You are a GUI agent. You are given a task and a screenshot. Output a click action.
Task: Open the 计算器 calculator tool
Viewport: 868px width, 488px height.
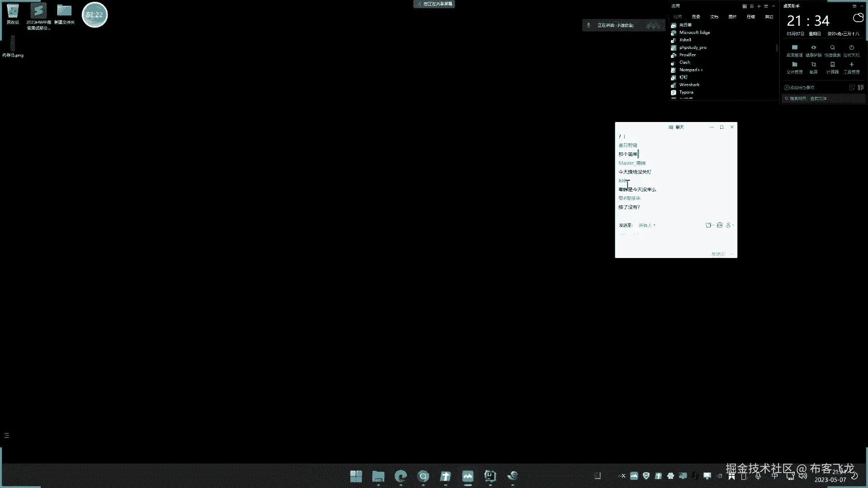click(x=832, y=65)
